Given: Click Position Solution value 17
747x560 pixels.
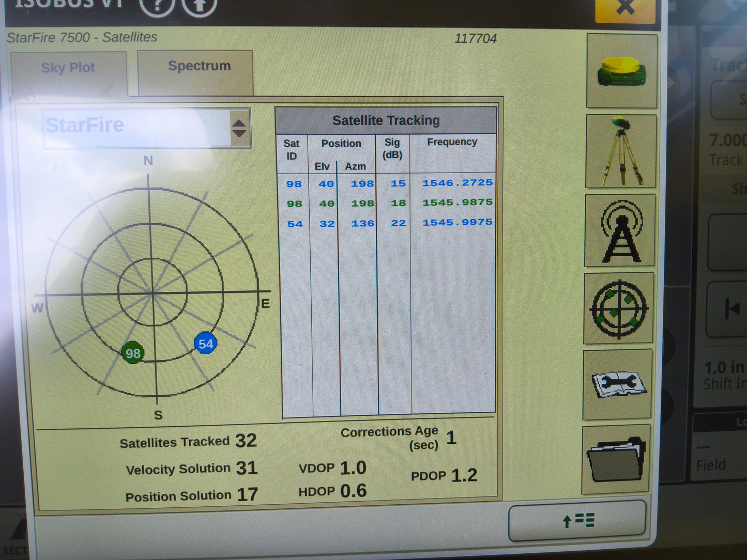Looking at the screenshot, I should coord(247,494).
